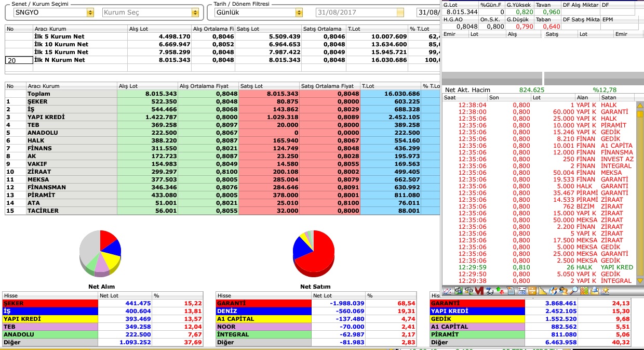
Task: Open the three-person group toolbar icon
Action: pos(468,291)
